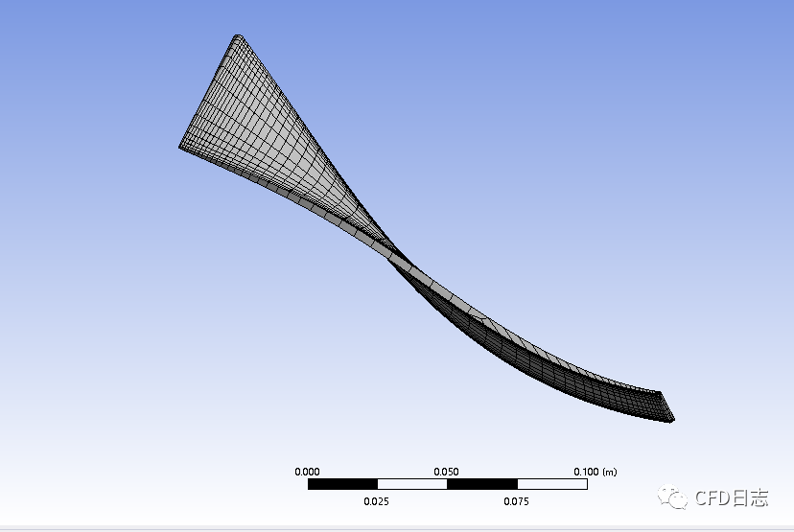The image size is (794, 532).
Task: Click the 0.050 scale label
Action: pyautogui.click(x=446, y=472)
